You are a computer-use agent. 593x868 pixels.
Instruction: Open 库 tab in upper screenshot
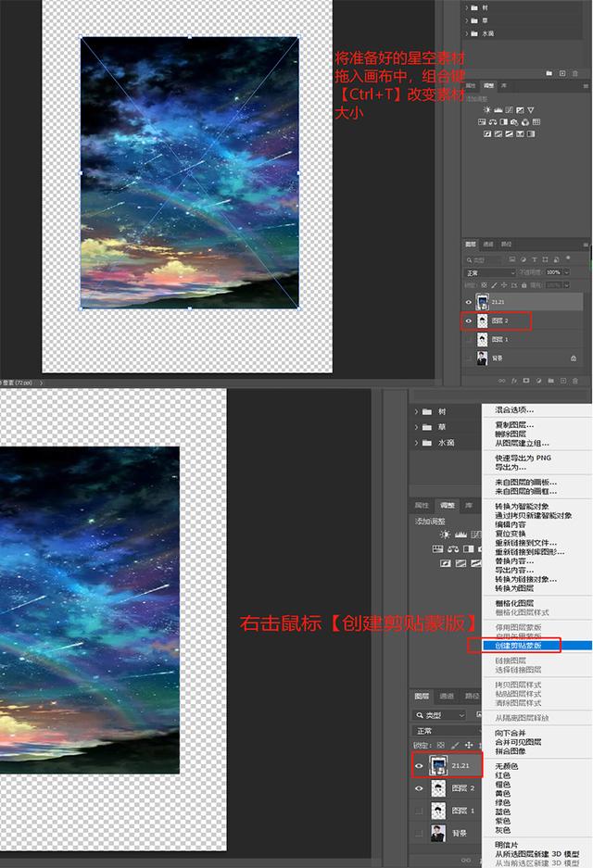click(503, 86)
